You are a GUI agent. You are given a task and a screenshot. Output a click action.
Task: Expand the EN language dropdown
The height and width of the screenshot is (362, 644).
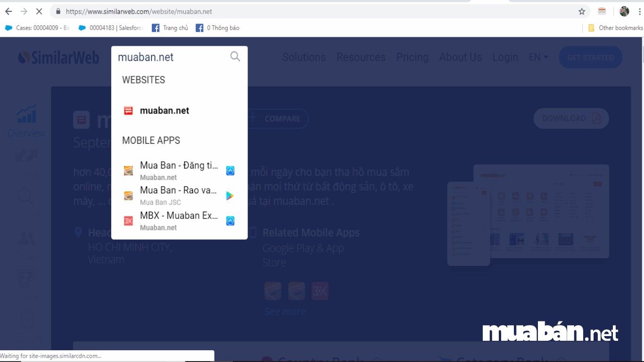point(538,57)
